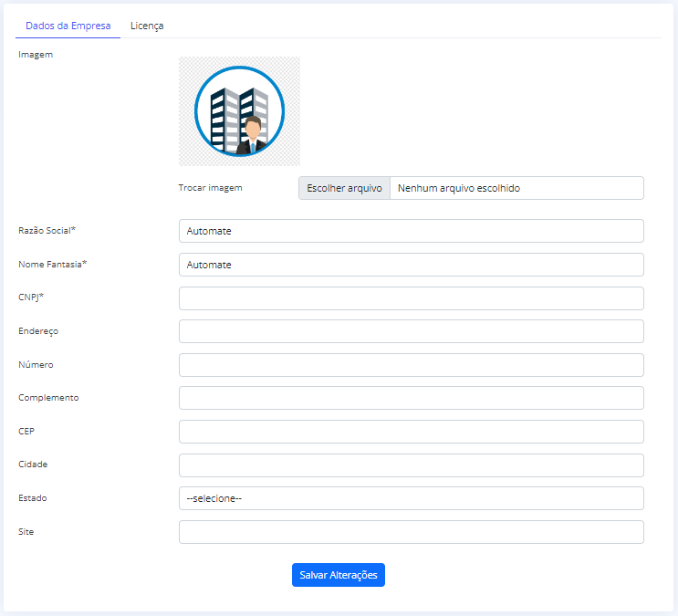This screenshot has width=678, height=616.
Task: Click the Razão Social* label
Action: [x=47, y=230]
